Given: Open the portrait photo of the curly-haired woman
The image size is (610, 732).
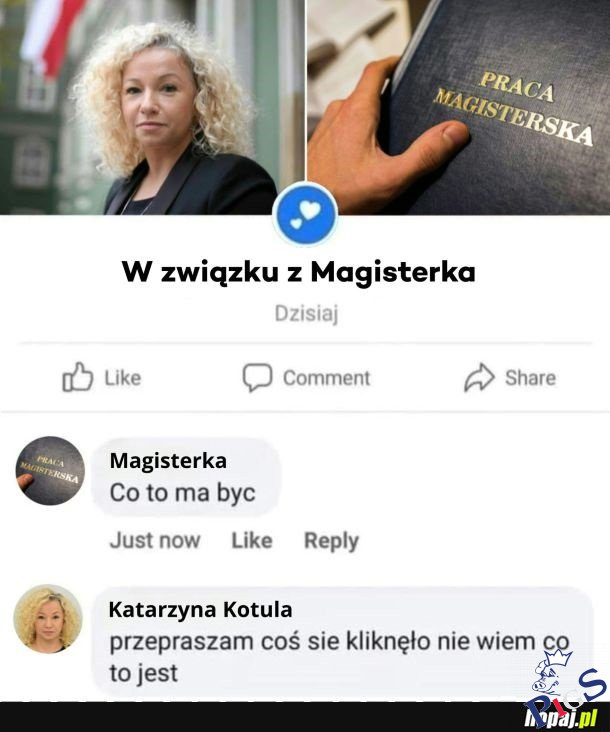Looking at the screenshot, I should (152, 107).
